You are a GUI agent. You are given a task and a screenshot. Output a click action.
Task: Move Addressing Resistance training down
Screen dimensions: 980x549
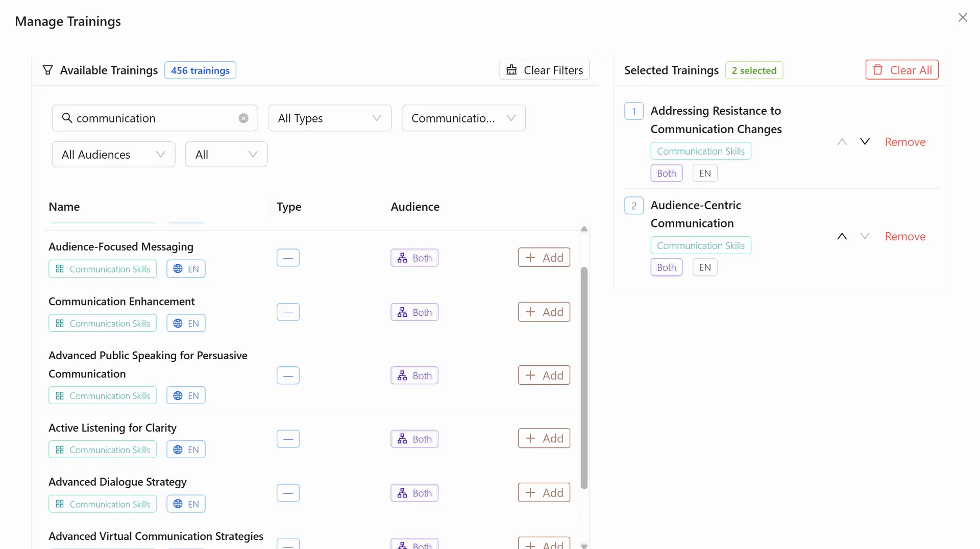pyautogui.click(x=865, y=142)
